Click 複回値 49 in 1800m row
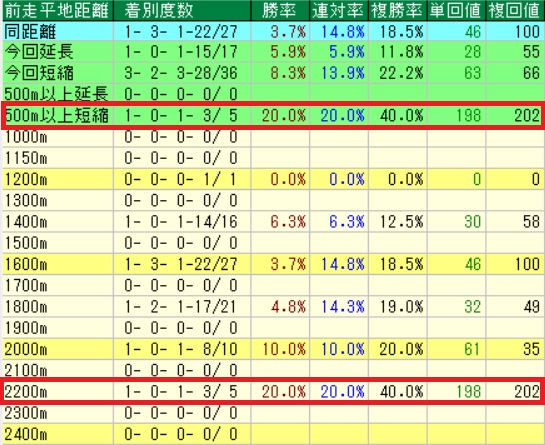 pos(531,307)
